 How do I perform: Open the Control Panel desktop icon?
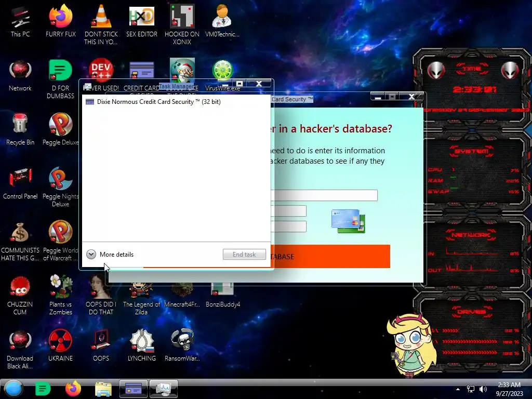(20, 183)
